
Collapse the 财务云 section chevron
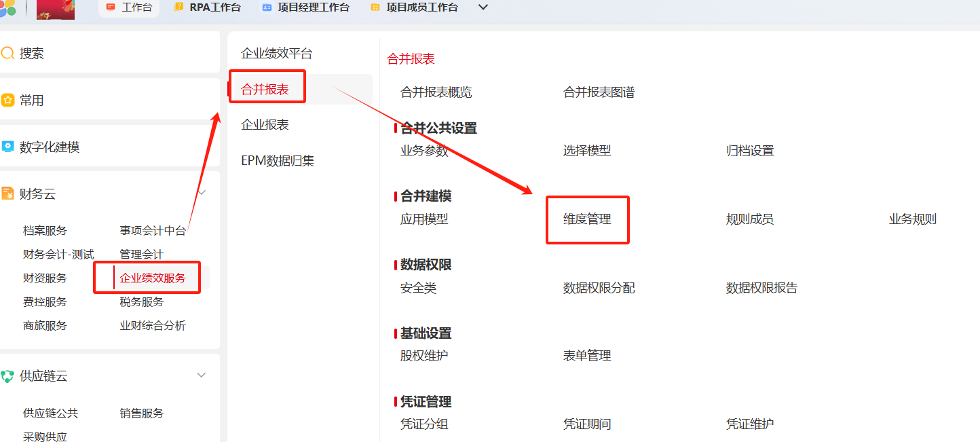pyautogui.click(x=202, y=194)
